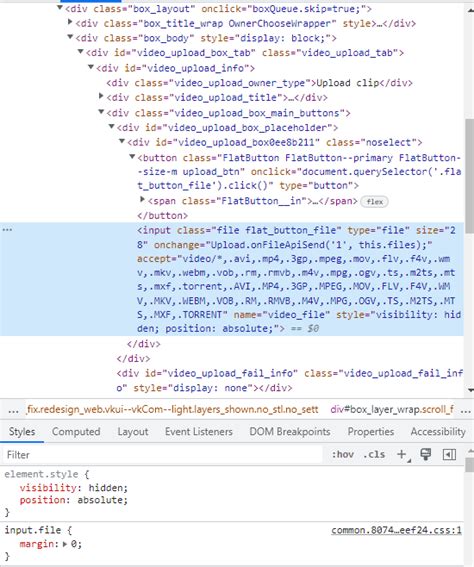Viewport: 474px width, 567px height.
Task: Expand the margin shorthand property triangle
Action: coord(65,543)
